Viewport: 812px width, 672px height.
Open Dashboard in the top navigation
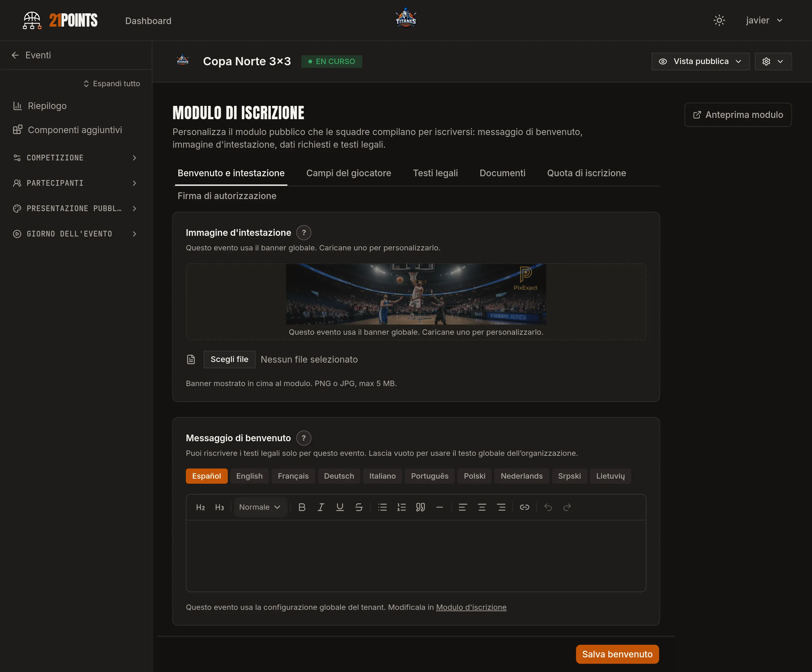[148, 21]
